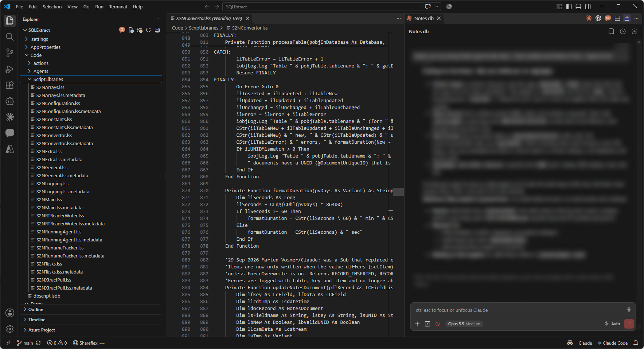Open the Source Control view
The height and width of the screenshot is (349, 644).
10,53
